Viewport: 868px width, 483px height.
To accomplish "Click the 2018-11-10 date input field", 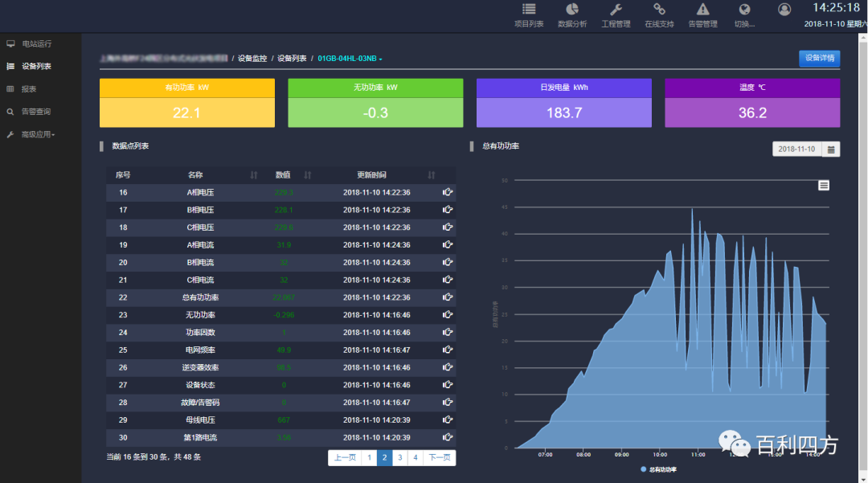I will click(797, 149).
